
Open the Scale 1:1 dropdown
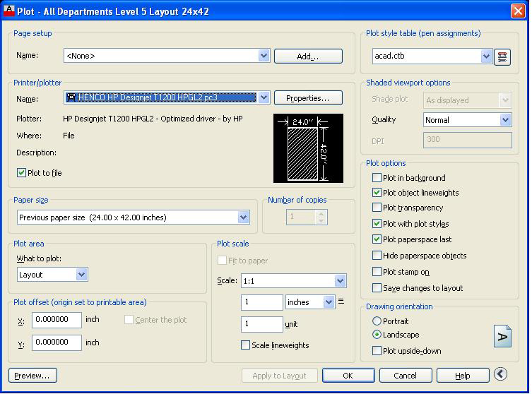click(x=340, y=281)
